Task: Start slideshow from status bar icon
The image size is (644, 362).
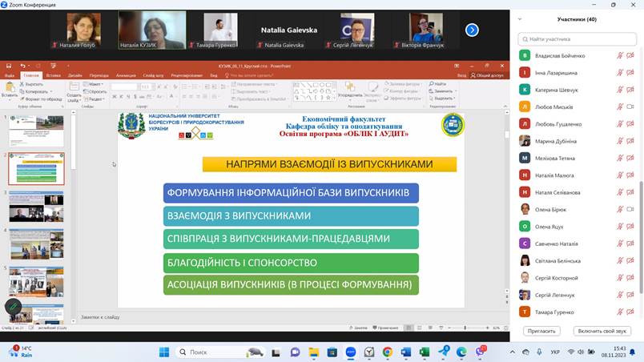Action: point(441,328)
